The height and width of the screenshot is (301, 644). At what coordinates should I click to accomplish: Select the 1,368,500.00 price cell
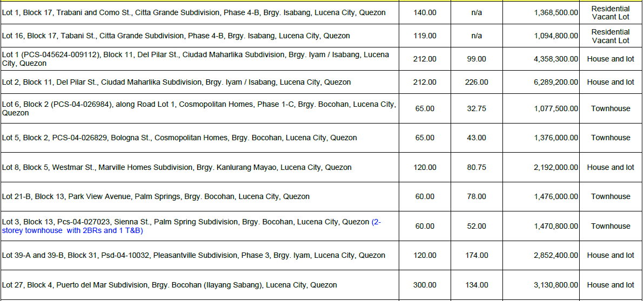coord(555,12)
